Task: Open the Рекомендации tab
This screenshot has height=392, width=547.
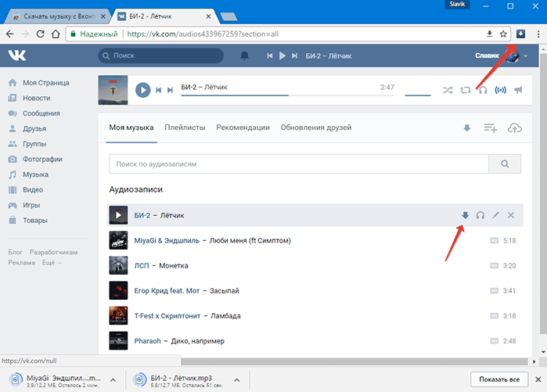Action: [243, 128]
